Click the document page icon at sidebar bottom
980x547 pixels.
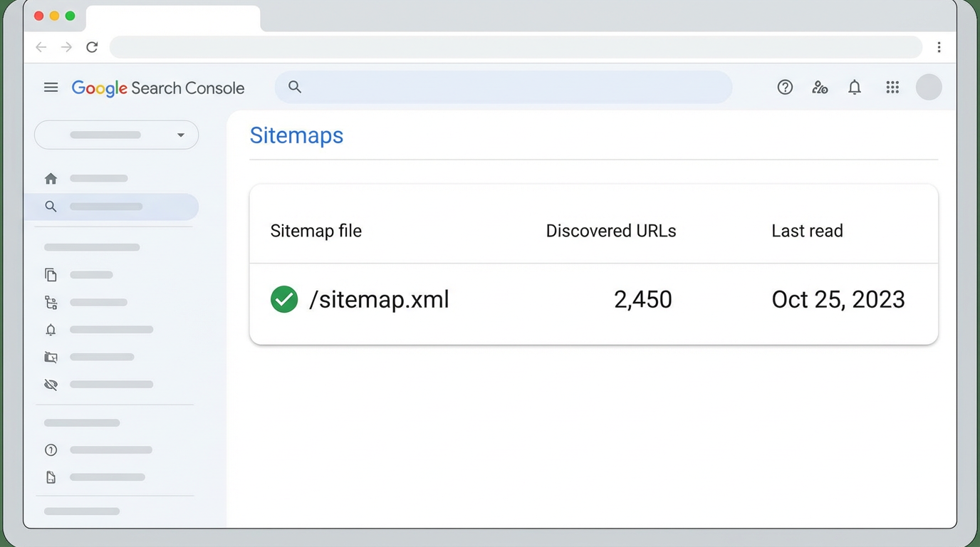tap(51, 477)
